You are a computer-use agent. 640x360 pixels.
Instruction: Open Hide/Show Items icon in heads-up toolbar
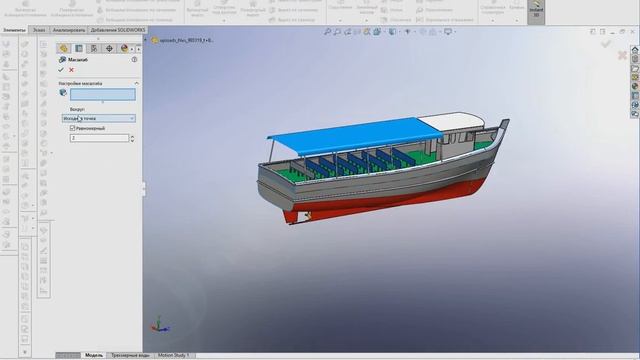pyautogui.click(x=407, y=31)
